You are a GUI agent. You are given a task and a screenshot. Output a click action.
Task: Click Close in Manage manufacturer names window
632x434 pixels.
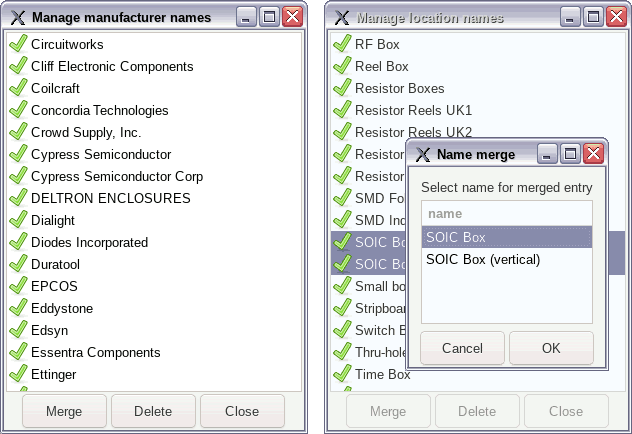(x=242, y=411)
